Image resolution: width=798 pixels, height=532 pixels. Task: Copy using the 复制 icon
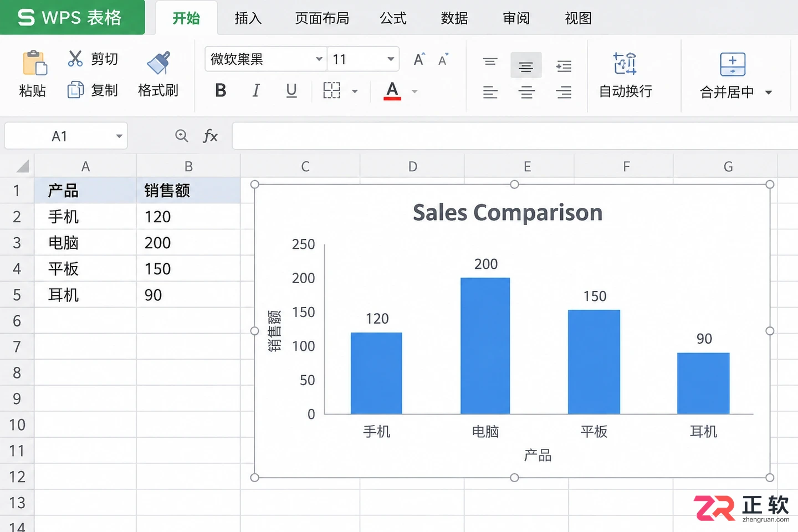click(75, 90)
